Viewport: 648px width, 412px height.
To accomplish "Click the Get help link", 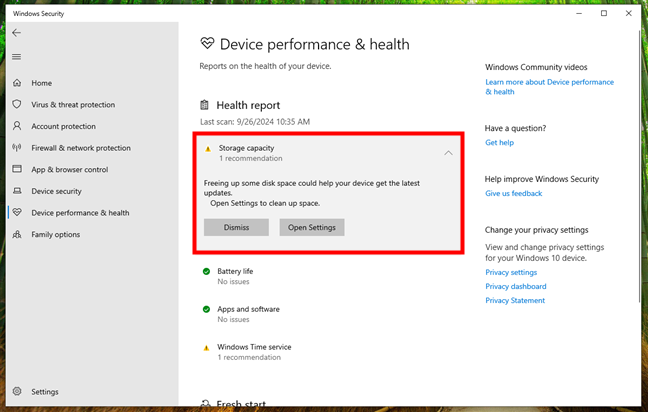I will pos(500,143).
